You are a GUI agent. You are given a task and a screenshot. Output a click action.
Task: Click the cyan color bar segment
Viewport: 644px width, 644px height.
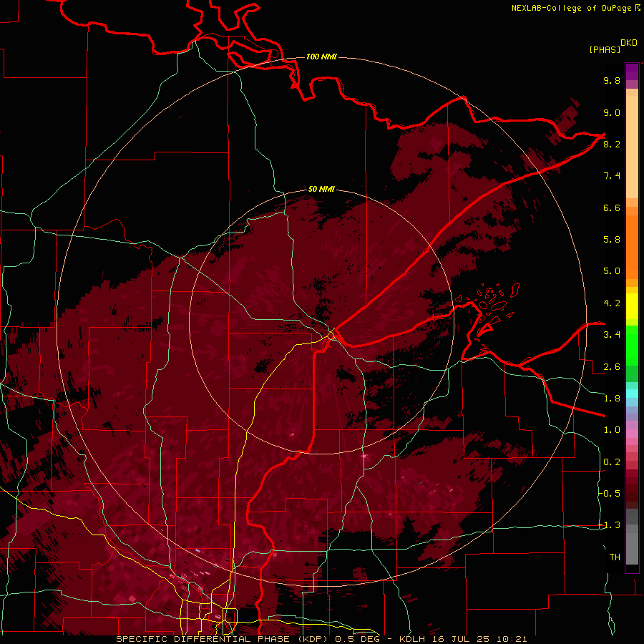point(632,394)
